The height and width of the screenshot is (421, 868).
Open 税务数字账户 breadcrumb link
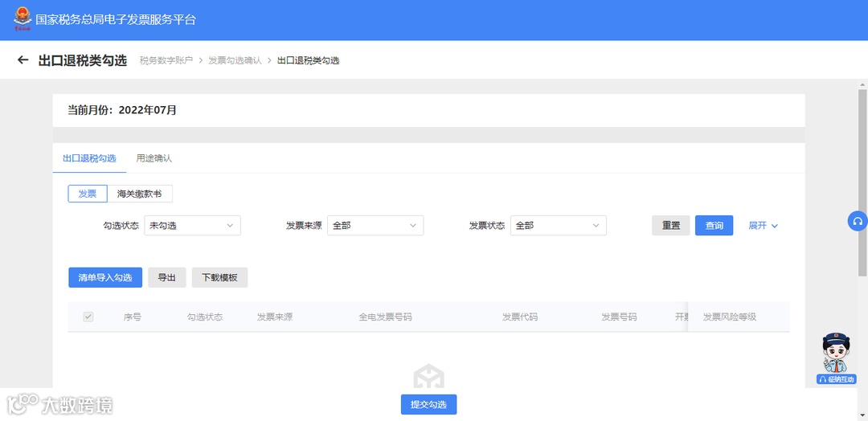pos(166,60)
